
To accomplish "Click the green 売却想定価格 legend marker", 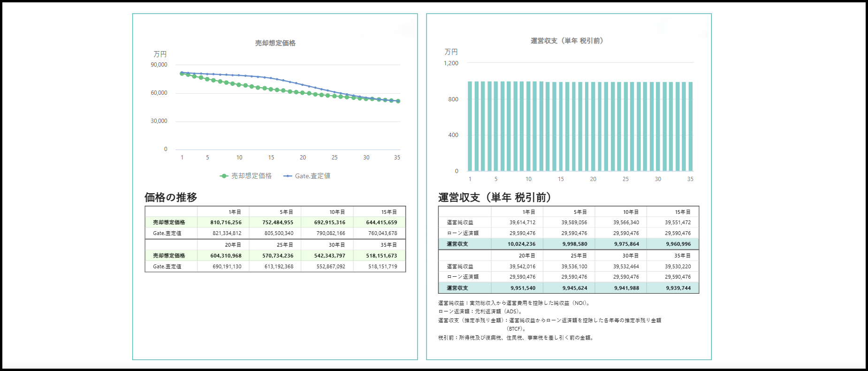I will point(224,176).
